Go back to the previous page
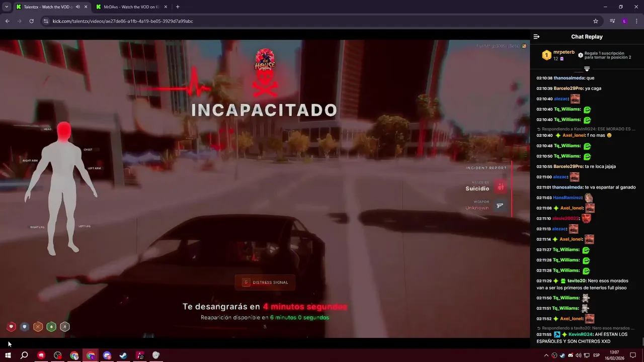Screen dimensions: 644x362 (7, 21)
